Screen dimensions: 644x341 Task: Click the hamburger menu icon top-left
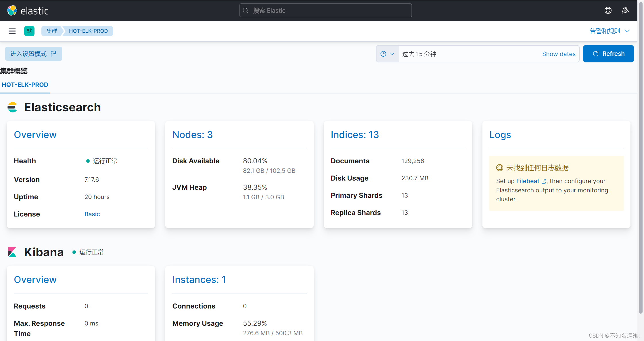pyautogui.click(x=12, y=31)
